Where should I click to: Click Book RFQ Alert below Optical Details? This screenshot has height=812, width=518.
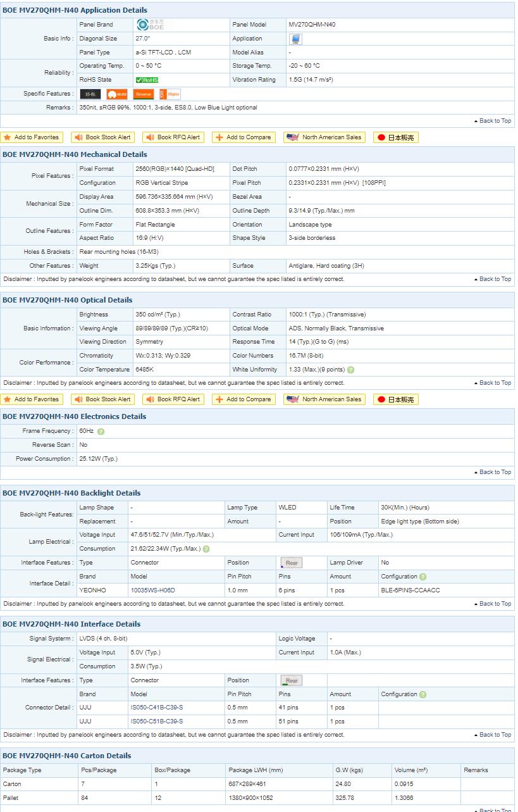(x=173, y=399)
